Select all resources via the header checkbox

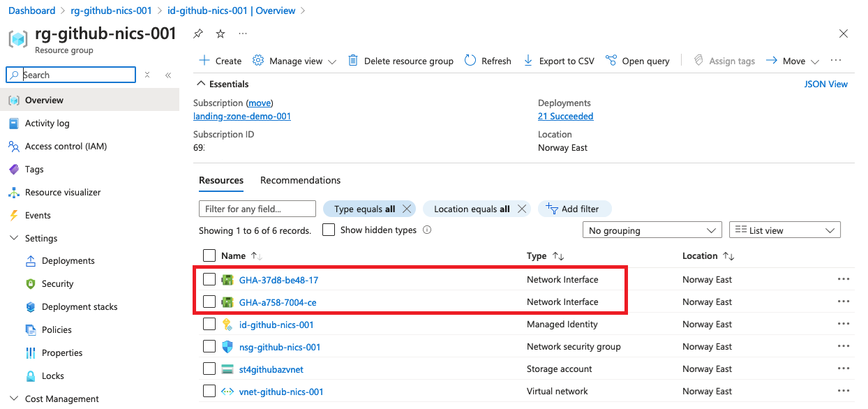click(x=209, y=255)
